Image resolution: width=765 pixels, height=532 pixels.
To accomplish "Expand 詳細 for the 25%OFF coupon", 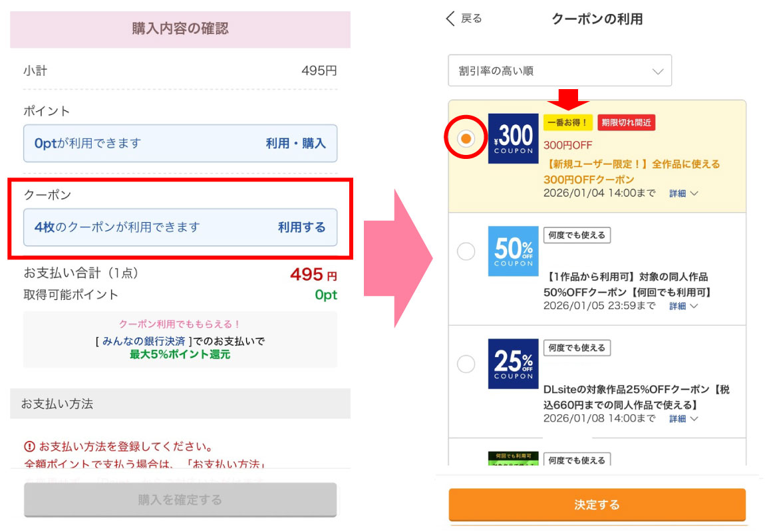I will (683, 418).
